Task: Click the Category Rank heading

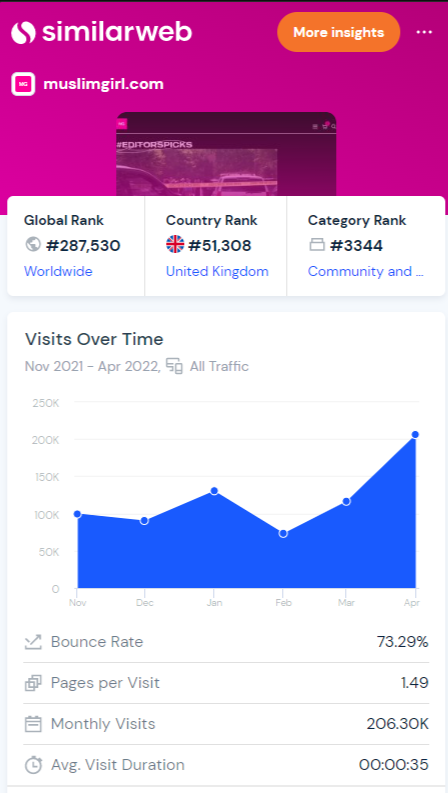Action: pyautogui.click(x=357, y=221)
